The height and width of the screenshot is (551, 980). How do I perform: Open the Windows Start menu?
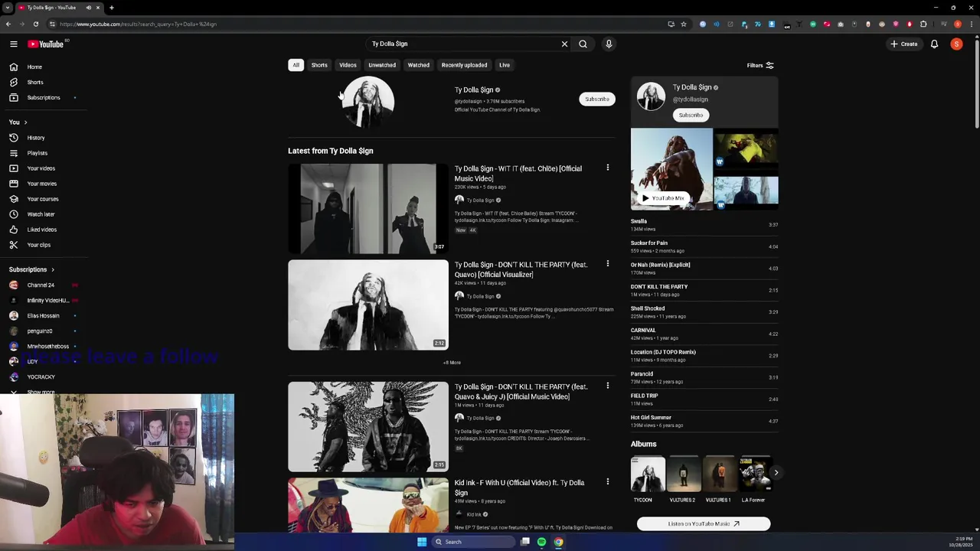[x=422, y=542]
